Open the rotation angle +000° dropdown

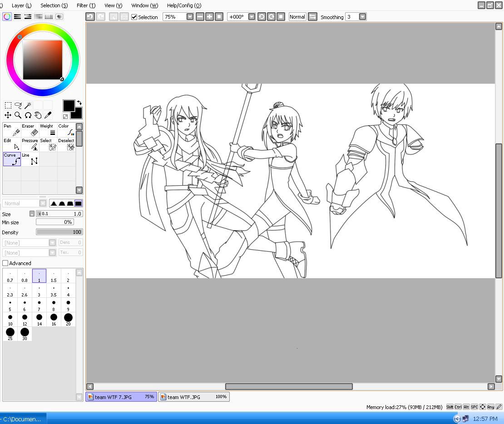point(252,17)
